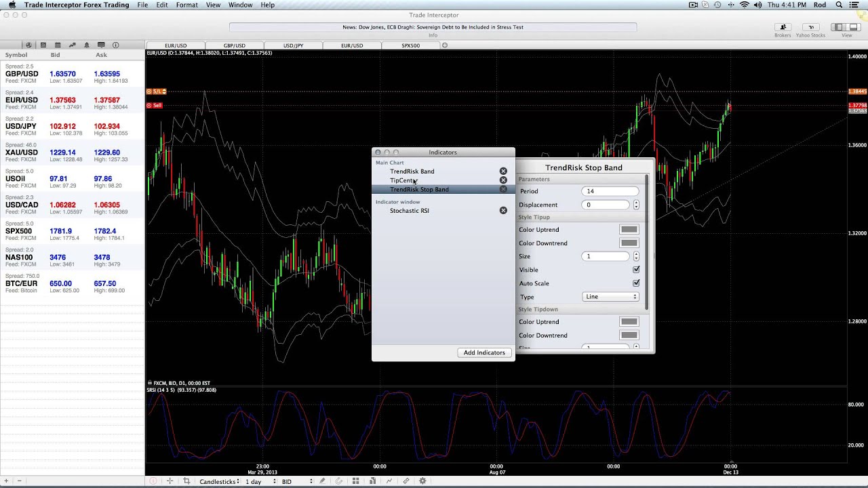Open the Brokers toolbar button

point(783,27)
